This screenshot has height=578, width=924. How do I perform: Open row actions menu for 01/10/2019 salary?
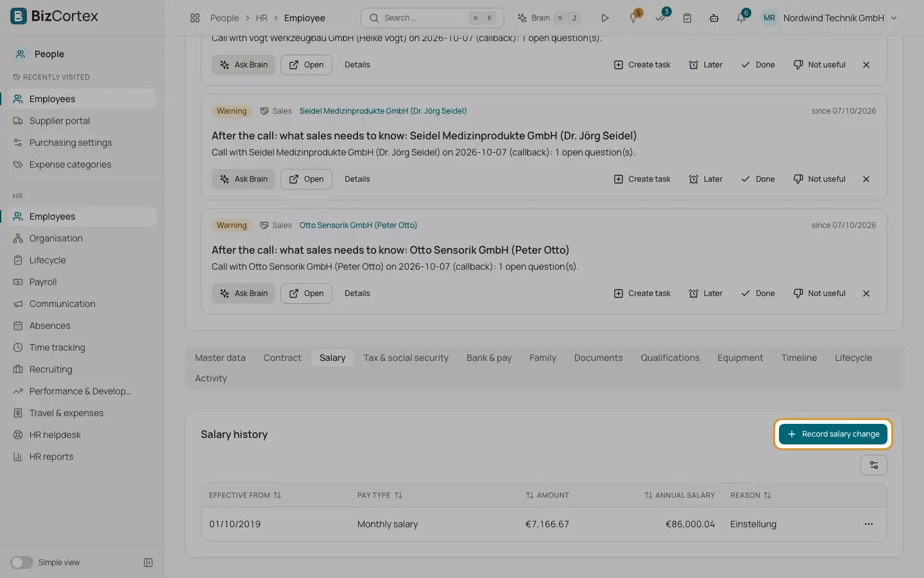pos(869,524)
